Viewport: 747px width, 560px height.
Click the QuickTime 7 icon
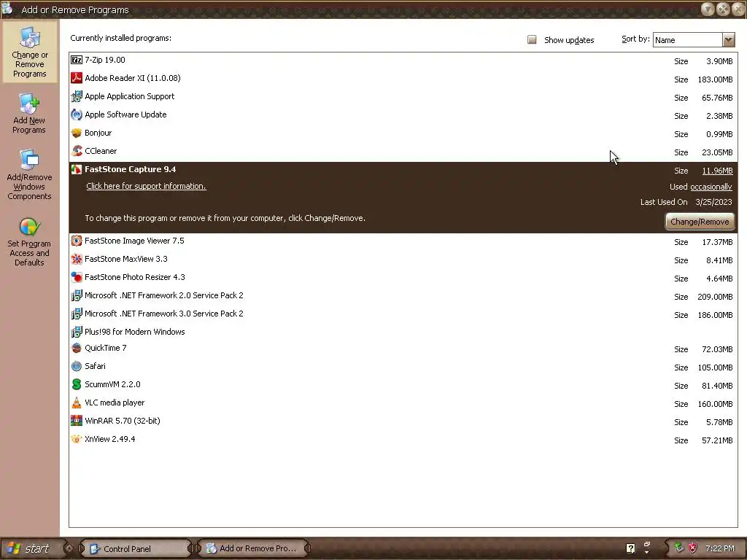(76, 348)
